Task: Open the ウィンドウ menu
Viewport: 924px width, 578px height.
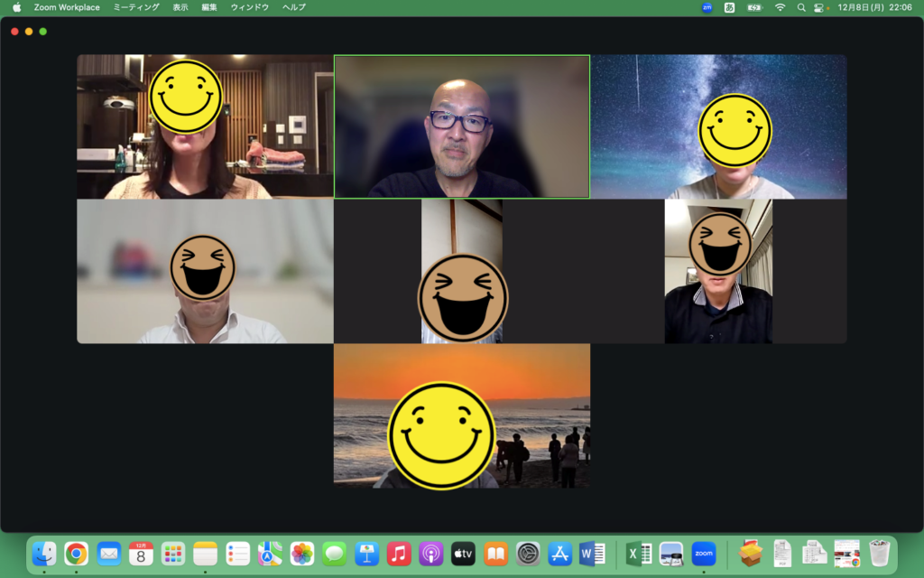Action: point(250,7)
